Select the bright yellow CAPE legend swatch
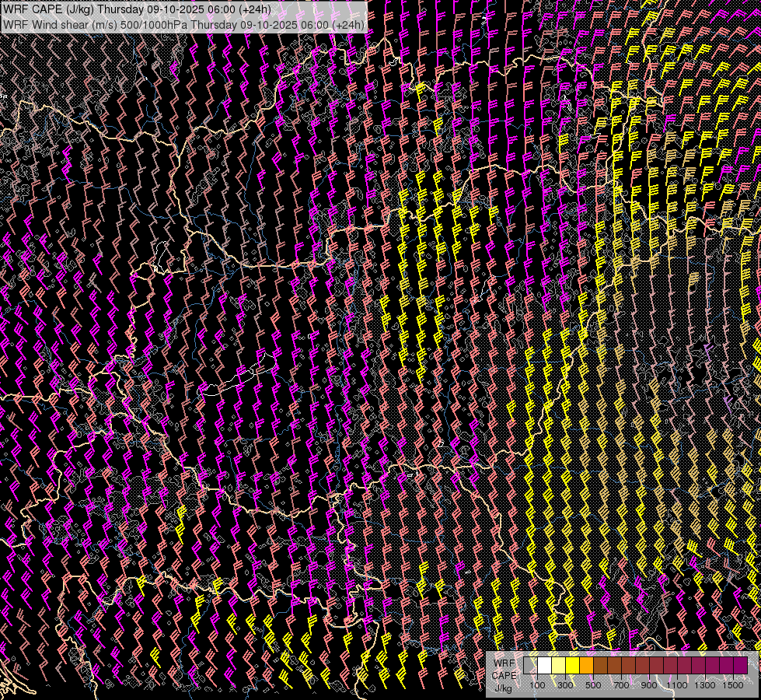Viewport: 761px width, 700px height. point(572,666)
